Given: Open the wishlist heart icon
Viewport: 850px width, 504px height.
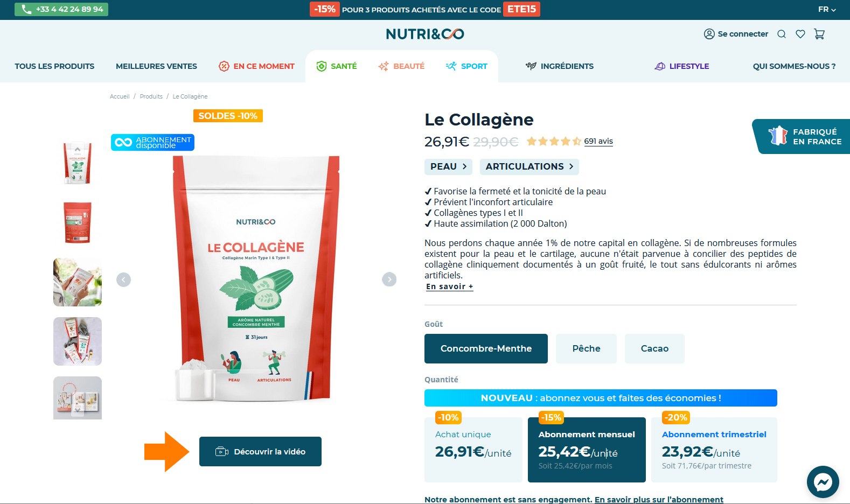Looking at the screenshot, I should coord(800,34).
